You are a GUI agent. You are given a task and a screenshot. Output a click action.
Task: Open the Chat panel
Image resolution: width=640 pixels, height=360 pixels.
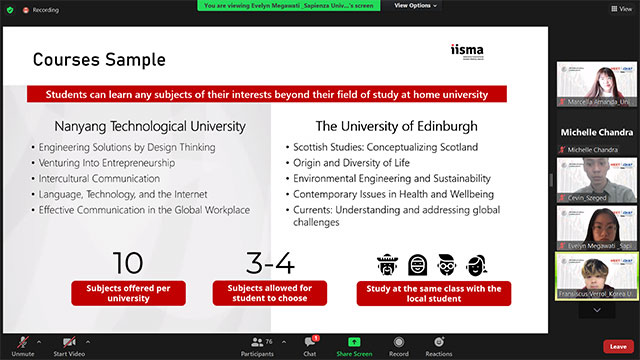(310, 346)
